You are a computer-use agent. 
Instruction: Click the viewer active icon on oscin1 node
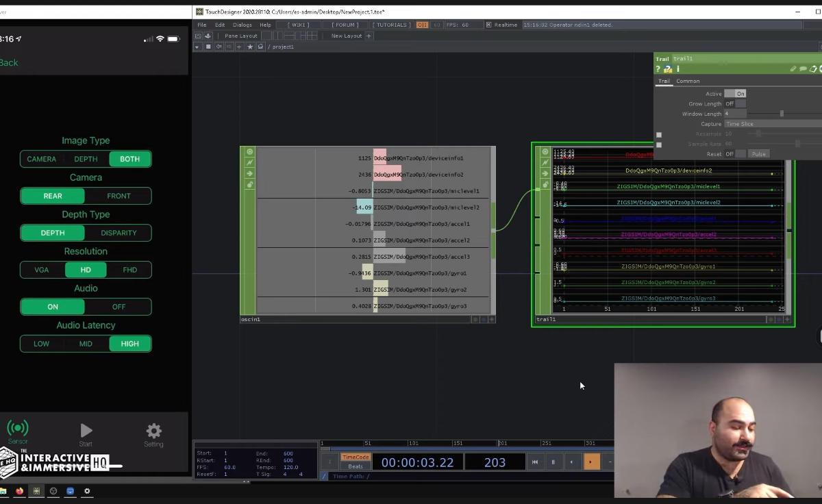[249, 152]
